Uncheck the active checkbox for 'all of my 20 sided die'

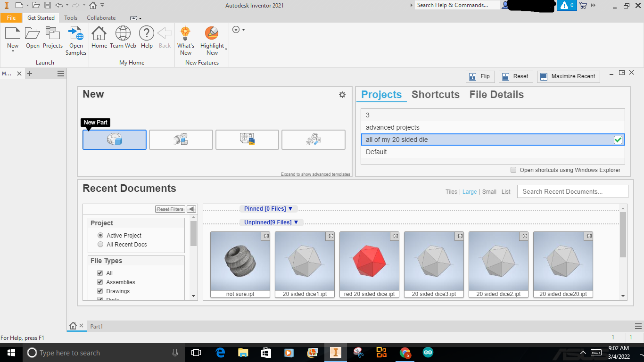(x=618, y=140)
